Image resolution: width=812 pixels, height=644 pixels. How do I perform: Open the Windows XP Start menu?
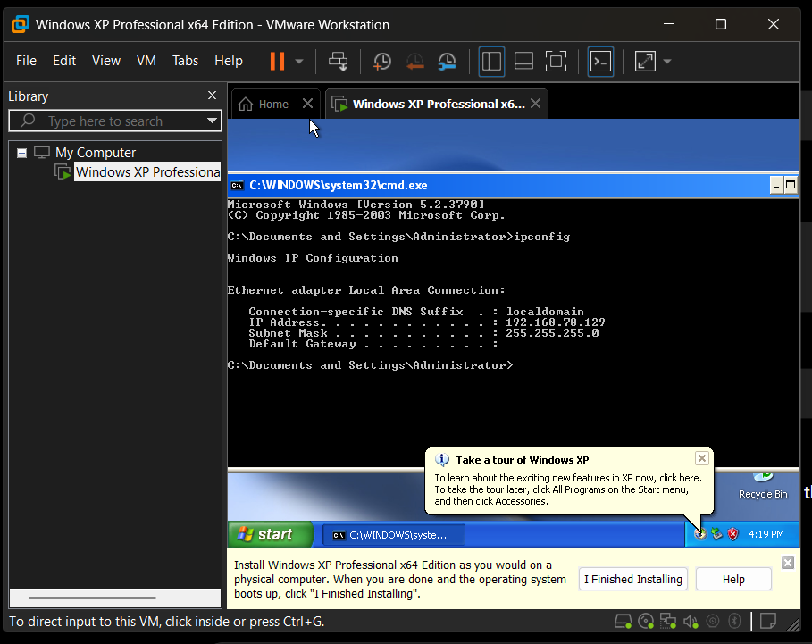(x=270, y=534)
